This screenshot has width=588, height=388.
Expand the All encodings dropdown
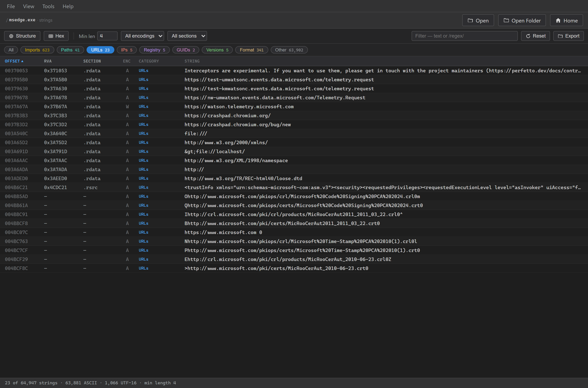coord(143,36)
